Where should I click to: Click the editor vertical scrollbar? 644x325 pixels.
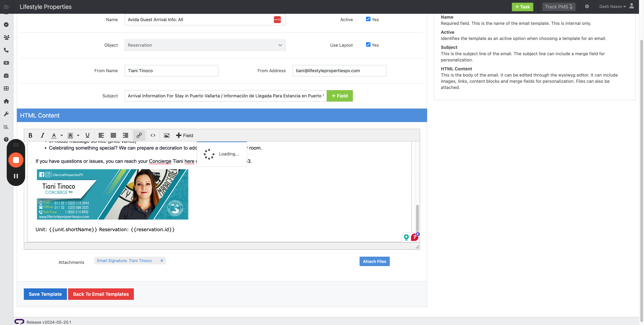pos(417,218)
